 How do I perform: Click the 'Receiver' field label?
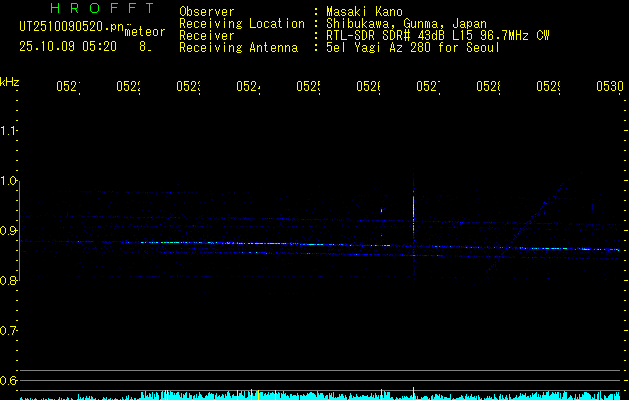pyautogui.click(x=207, y=36)
